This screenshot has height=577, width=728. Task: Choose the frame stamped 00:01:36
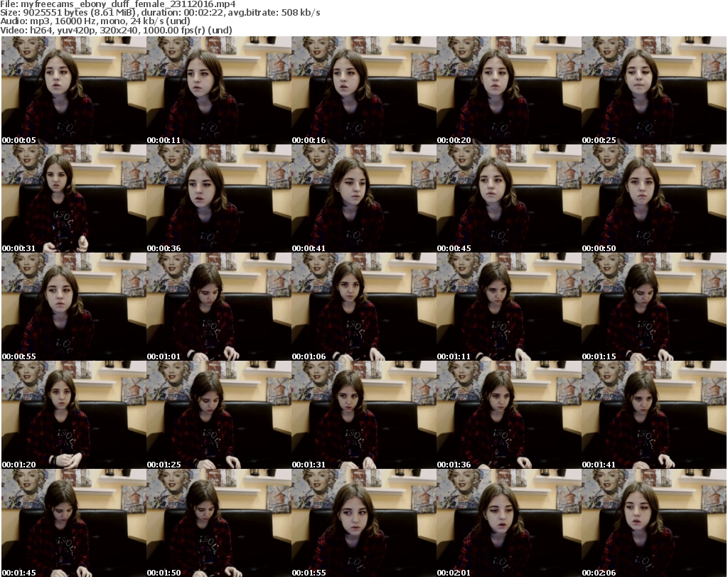pos(509,414)
